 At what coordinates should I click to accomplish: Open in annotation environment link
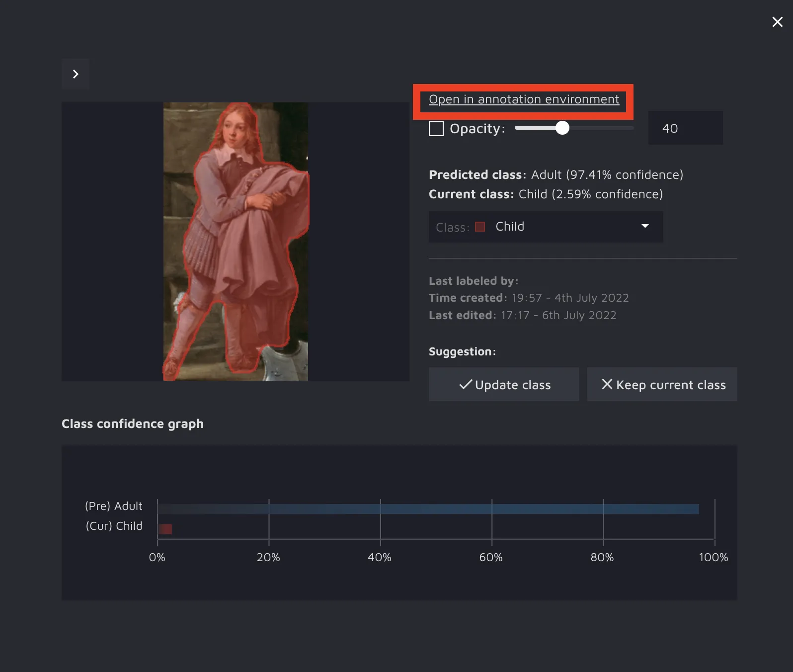(x=524, y=99)
